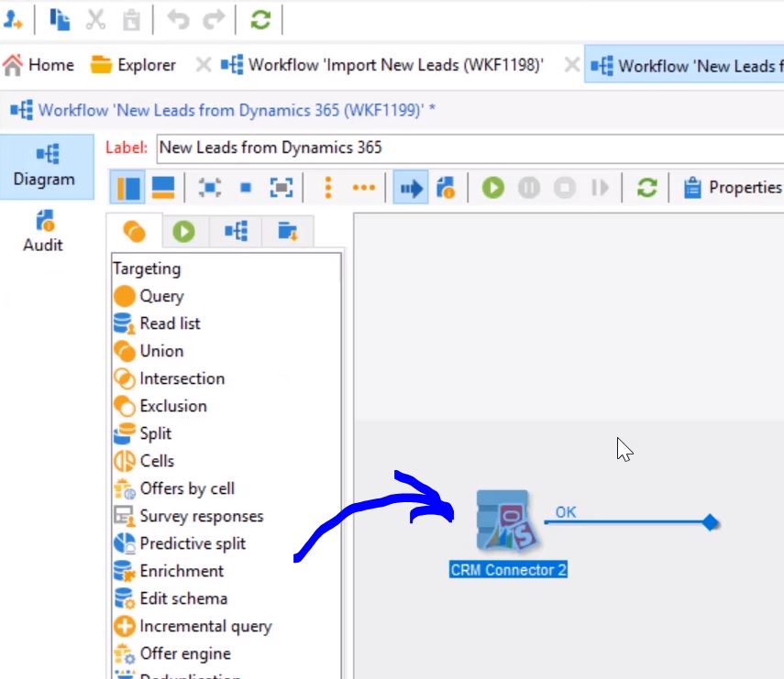The height and width of the screenshot is (679, 784).
Task: Select the Enrichment activity in Targeting
Action: click(181, 571)
